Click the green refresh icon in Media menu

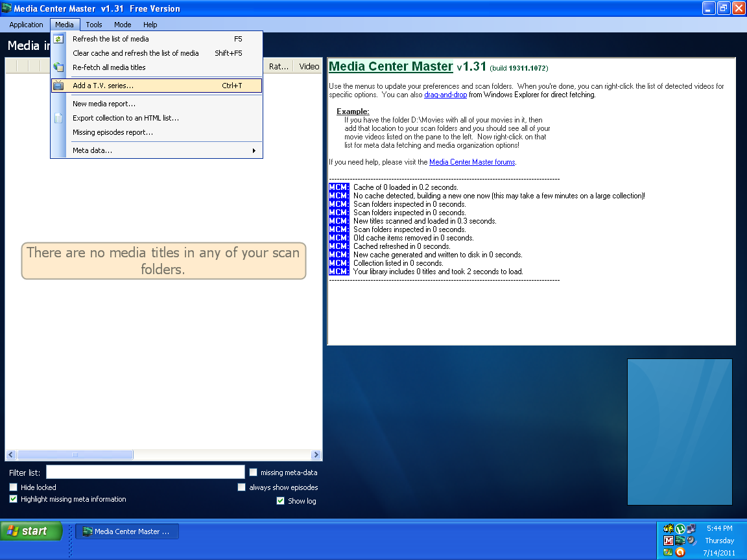point(58,39)
